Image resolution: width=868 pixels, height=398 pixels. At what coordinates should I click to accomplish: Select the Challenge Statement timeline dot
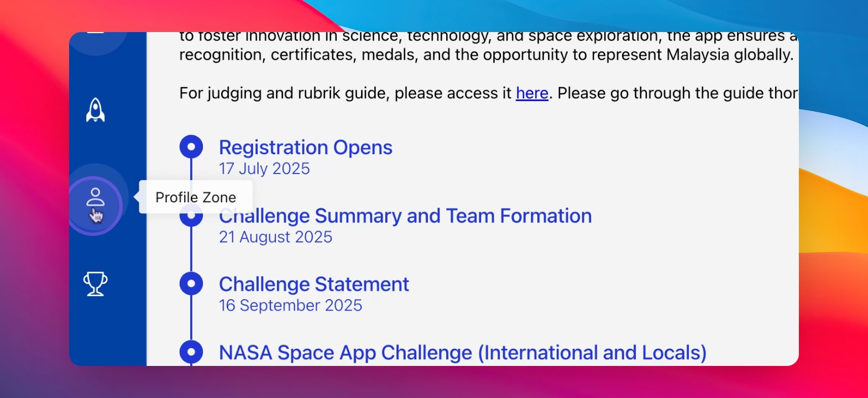point(191,284)
